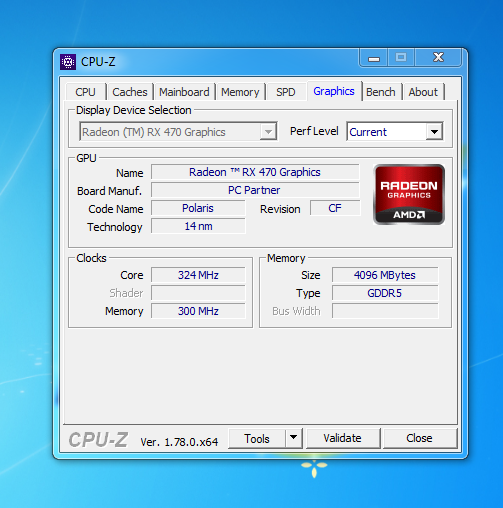Go to the Memory tab
The height and width of the screenshot is (508, 503).
tap(240, 92)
